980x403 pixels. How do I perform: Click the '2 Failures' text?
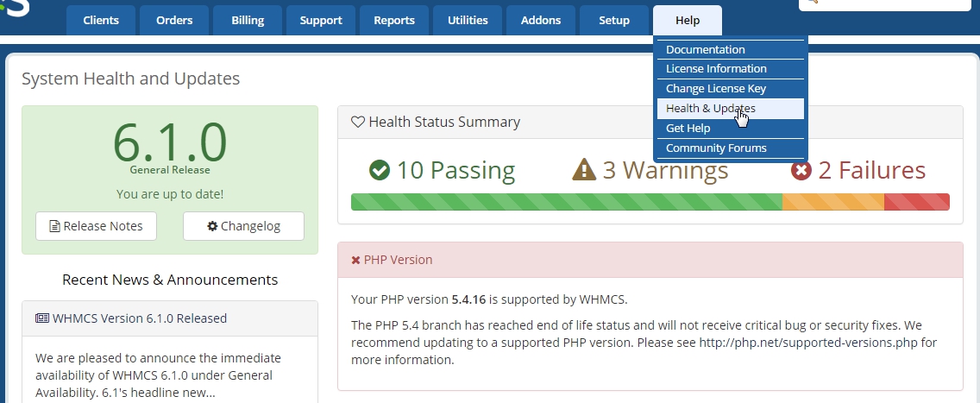coord(872,170)
